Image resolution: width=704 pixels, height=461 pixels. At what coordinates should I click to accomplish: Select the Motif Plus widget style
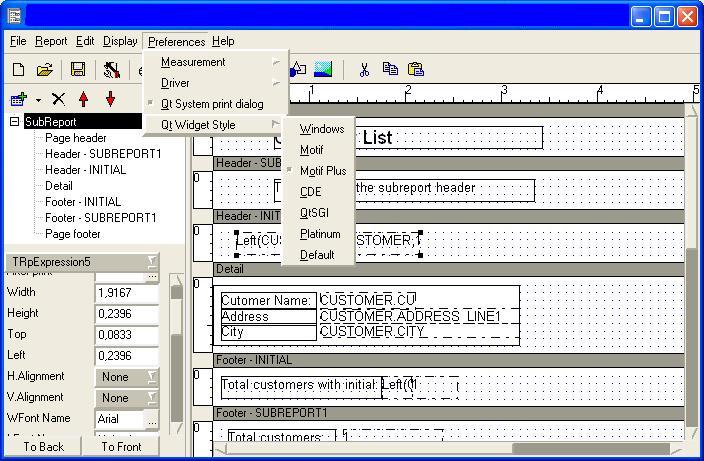coord(322,171)
